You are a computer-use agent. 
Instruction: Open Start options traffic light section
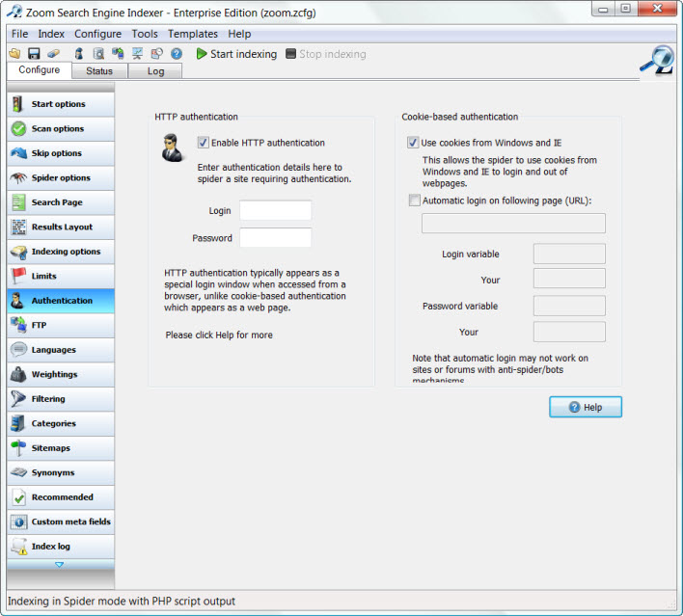pyautogui.click(x=61, y=104)
